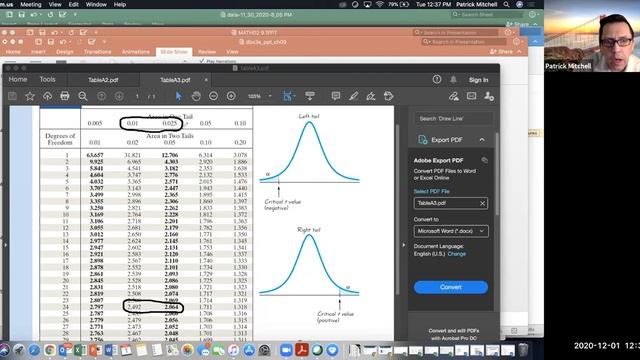Open the Convert to Microsoft Word dropdown
Screen dimensions: 640x360
point(451,231)
